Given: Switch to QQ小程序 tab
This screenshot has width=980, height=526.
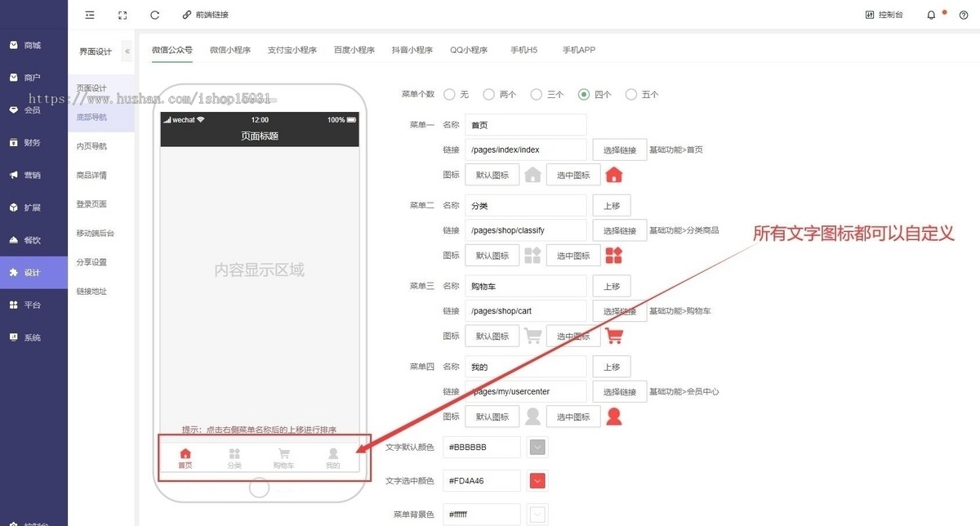Looking at the screenshot, I should point(469,50).
